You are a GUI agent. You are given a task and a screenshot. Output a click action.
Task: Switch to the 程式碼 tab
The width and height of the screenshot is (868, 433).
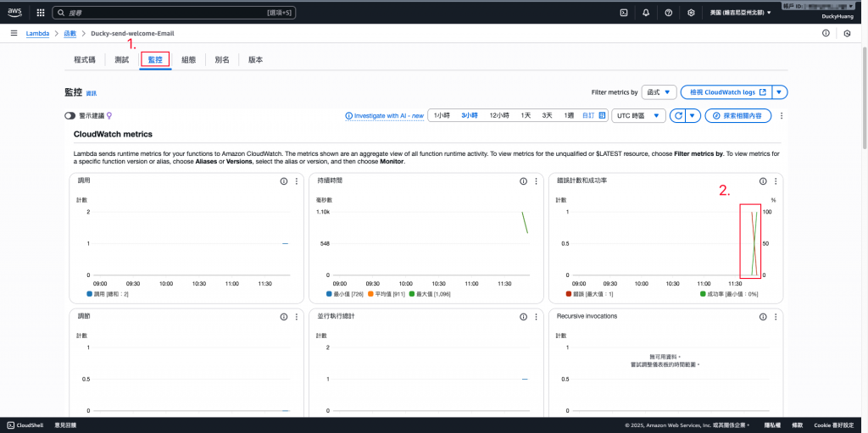coord(85,60)
